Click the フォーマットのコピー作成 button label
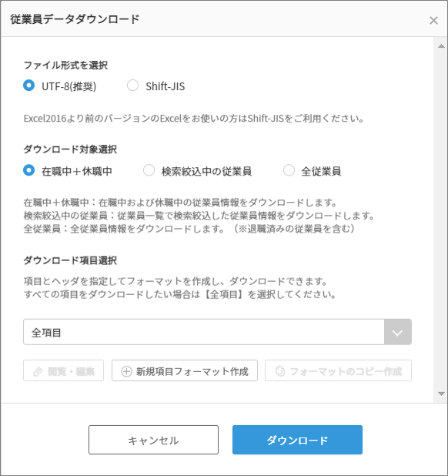This screenshot has width=448, height=476. tap(346, 371)
